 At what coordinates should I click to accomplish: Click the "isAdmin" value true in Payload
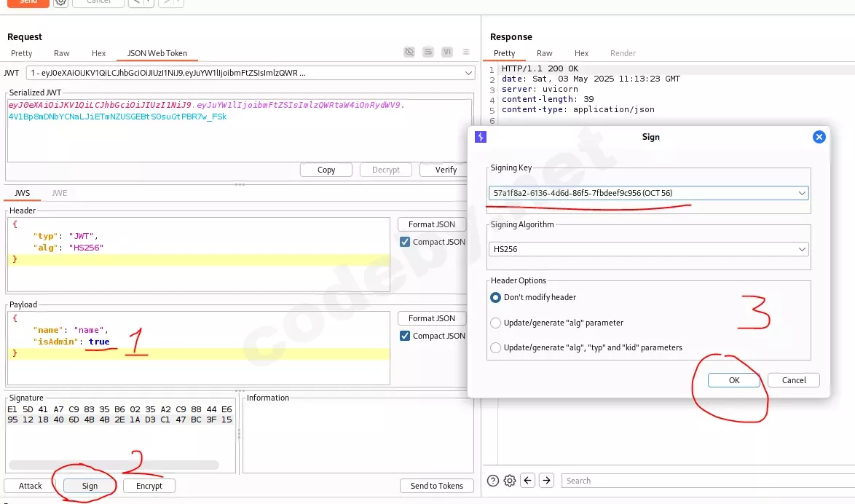click(99, 342)
